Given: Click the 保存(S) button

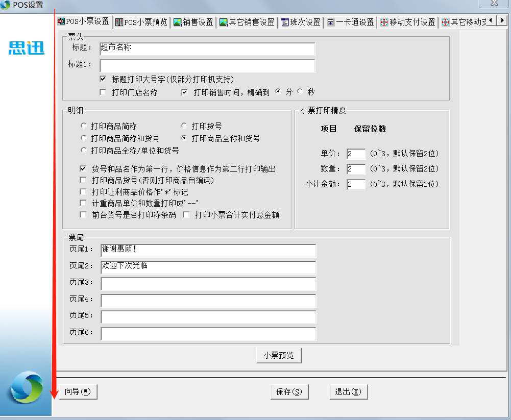Looking at the screenshot, I should tap(289, 392).
